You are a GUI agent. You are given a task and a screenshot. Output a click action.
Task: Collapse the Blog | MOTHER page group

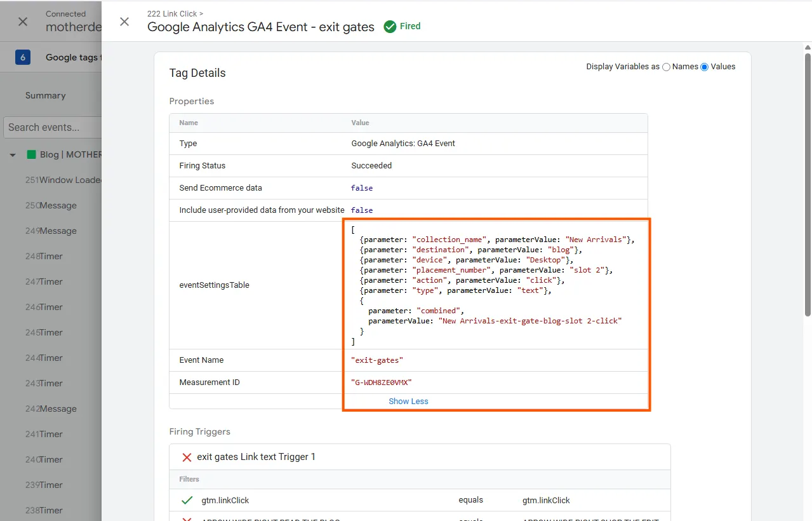pos(13,155)
